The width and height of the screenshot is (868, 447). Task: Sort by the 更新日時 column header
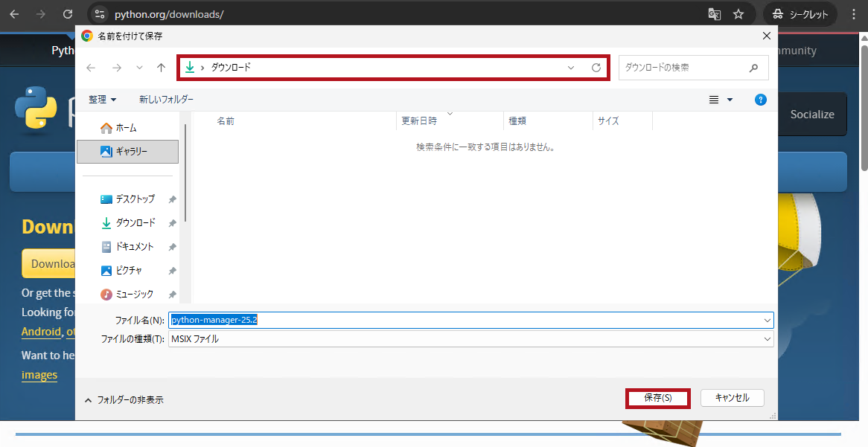[x=419, y=120]
